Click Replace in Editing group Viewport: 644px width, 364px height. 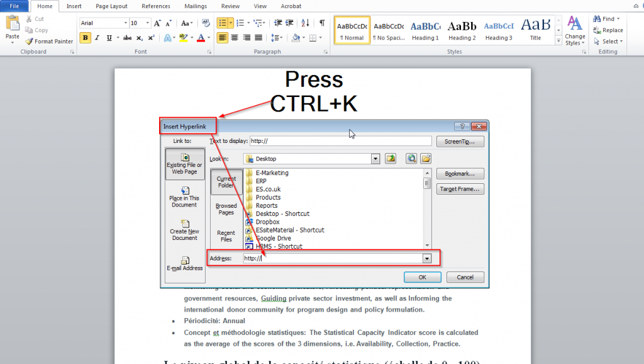608,30
